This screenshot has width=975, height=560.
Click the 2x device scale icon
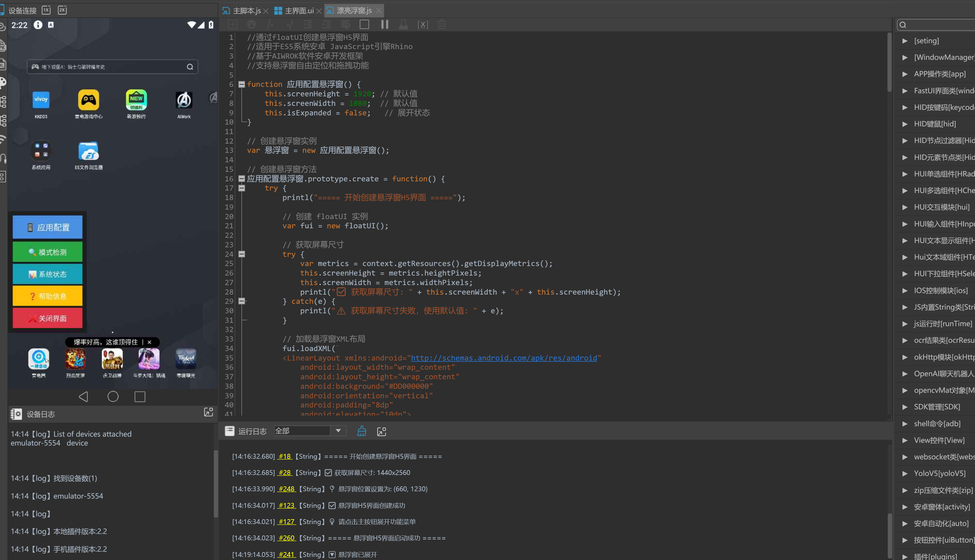tap(62, 10)
